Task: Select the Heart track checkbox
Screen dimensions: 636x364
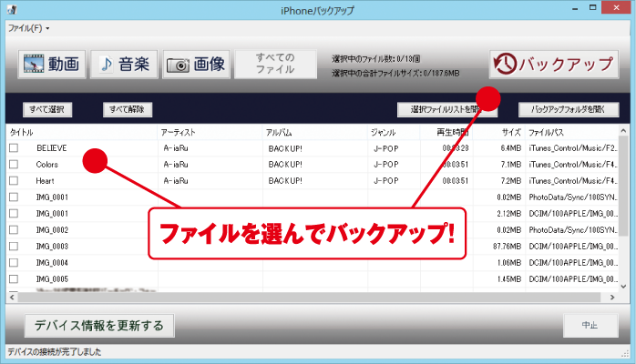Action: coord(14,181)
